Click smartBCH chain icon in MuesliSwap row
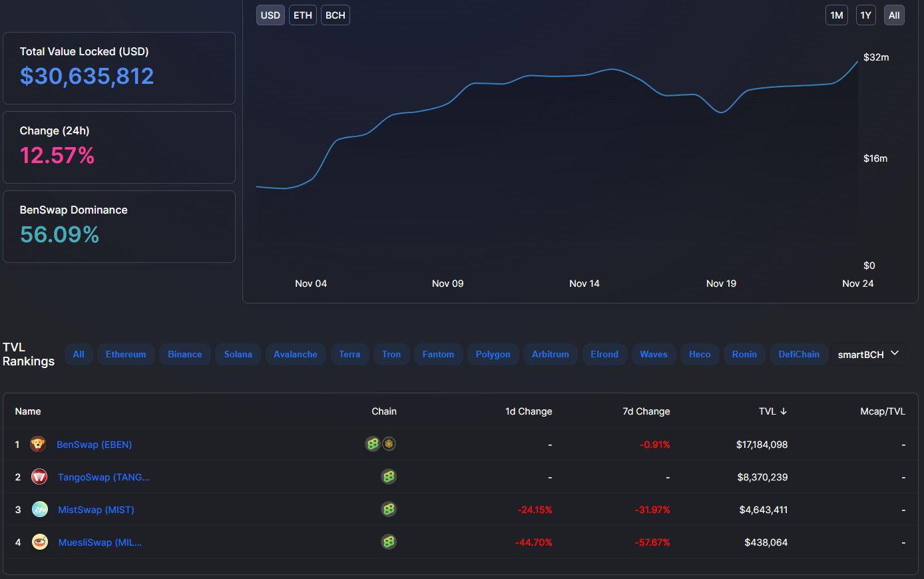Viewport: 924px width, 579px height. (389, 542)
